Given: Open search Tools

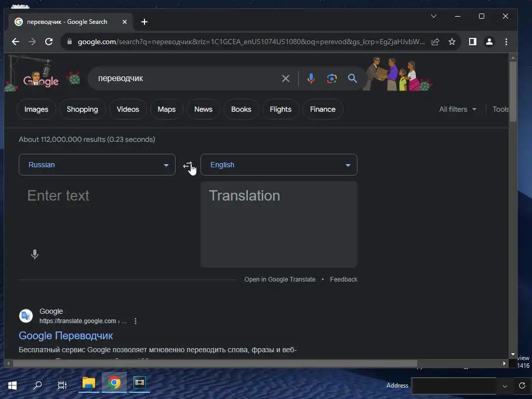Looking at the screenshot, I should 500,109.
